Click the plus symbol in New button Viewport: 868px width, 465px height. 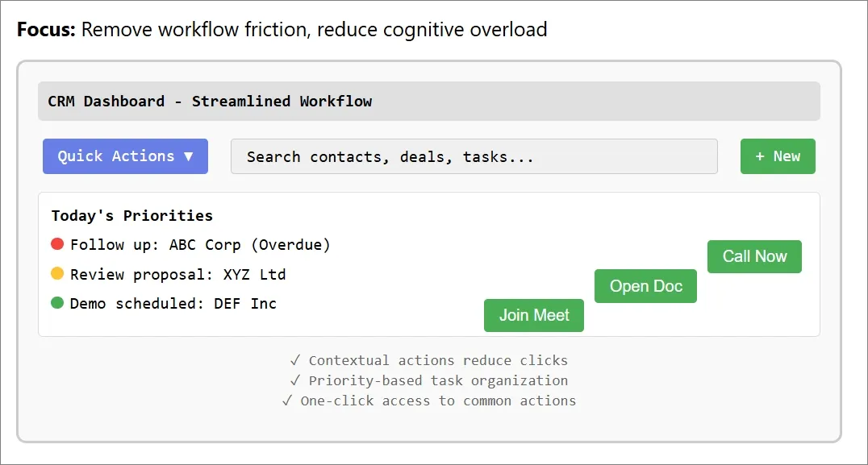tap(760, 156)
